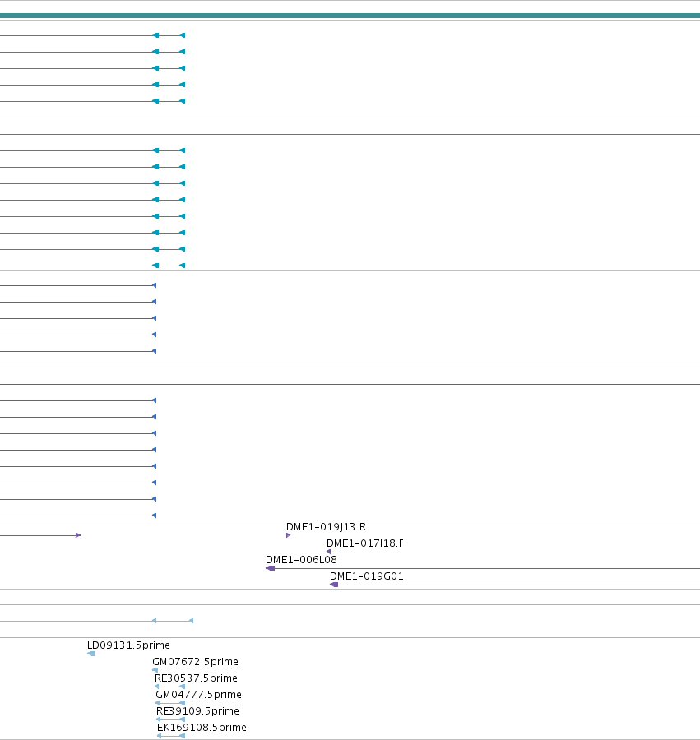Open the DME1-006L08 feature label

click(301, 560)
